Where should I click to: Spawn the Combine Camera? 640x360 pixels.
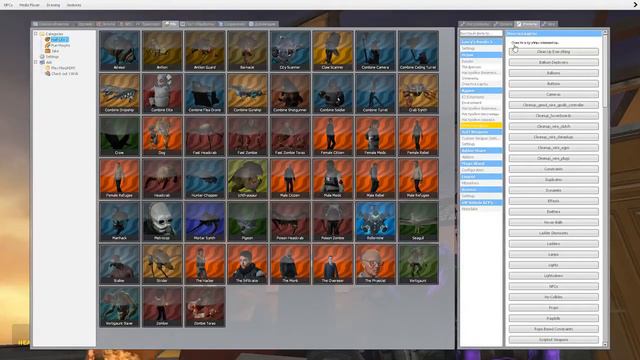(x=376, y=51)
